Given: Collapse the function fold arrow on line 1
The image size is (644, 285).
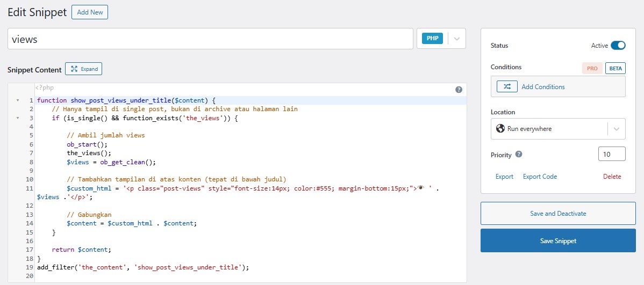Looking at the screenshot, I should (17, 100).
